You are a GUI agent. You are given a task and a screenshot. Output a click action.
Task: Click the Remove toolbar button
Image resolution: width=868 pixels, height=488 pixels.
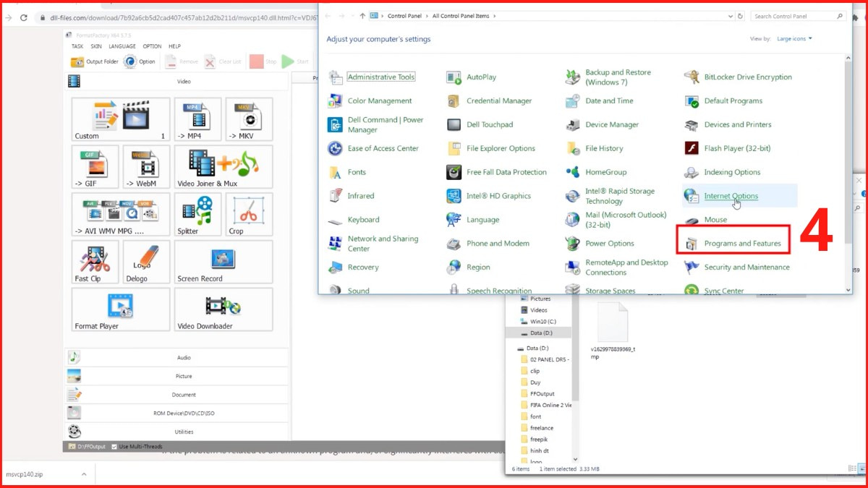coord(182,61)
